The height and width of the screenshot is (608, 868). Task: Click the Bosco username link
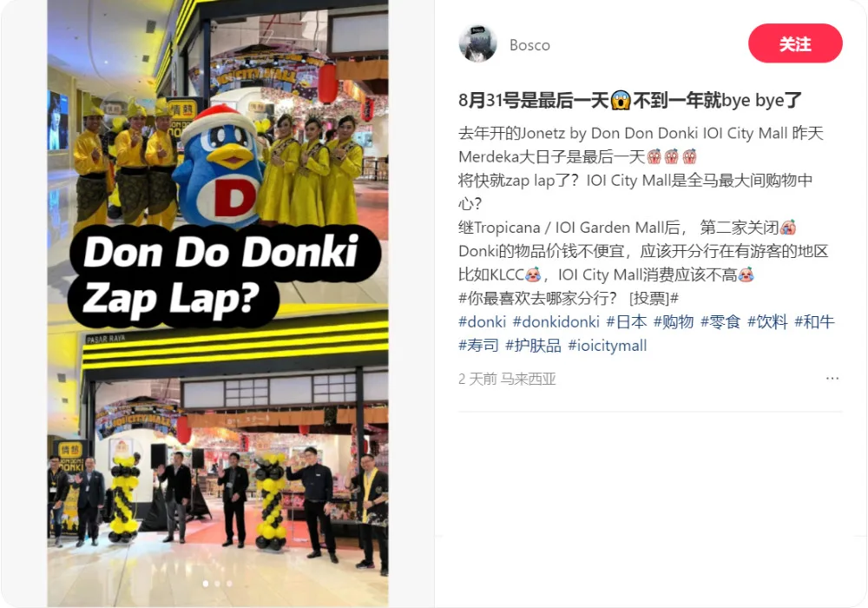(529, 45)
